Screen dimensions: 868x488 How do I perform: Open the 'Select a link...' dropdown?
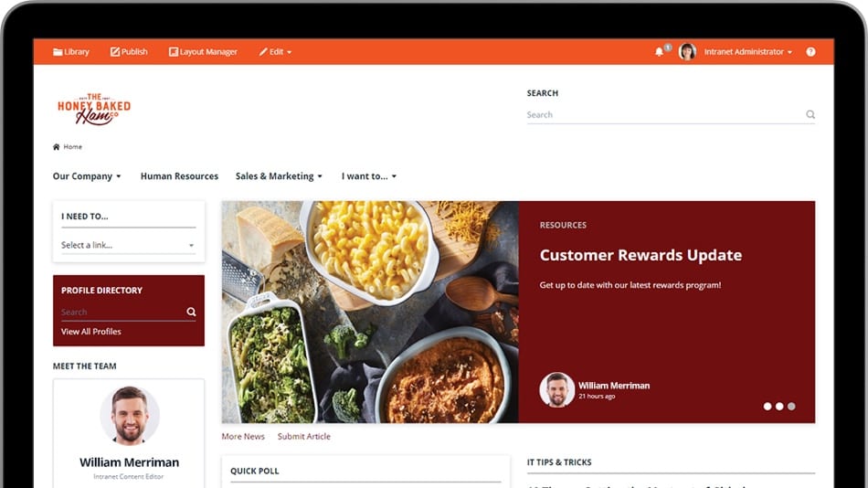(128, 245)
